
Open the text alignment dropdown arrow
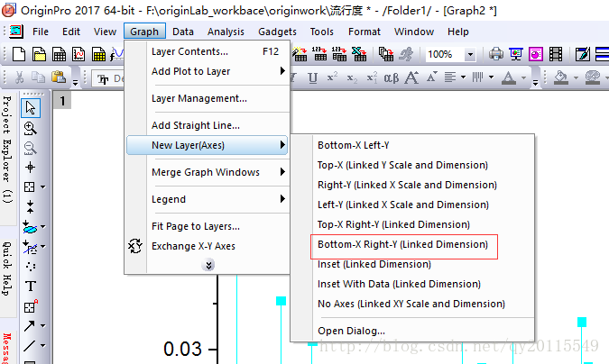(x=463, y=77)
